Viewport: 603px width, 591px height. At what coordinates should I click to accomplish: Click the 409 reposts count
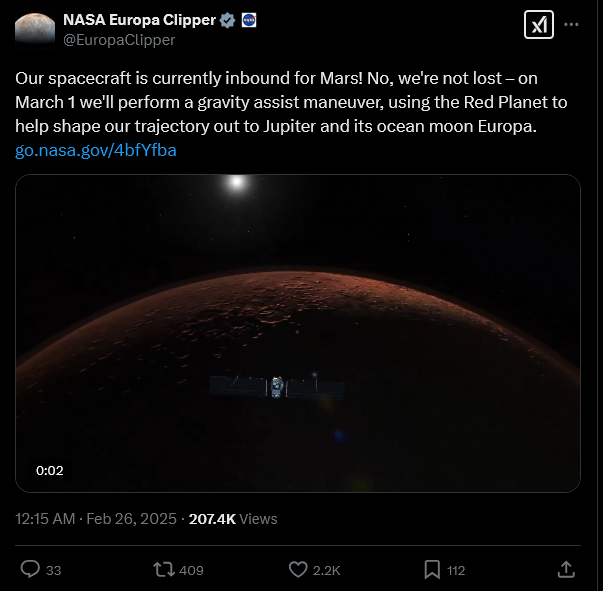(x=191, y=570)
